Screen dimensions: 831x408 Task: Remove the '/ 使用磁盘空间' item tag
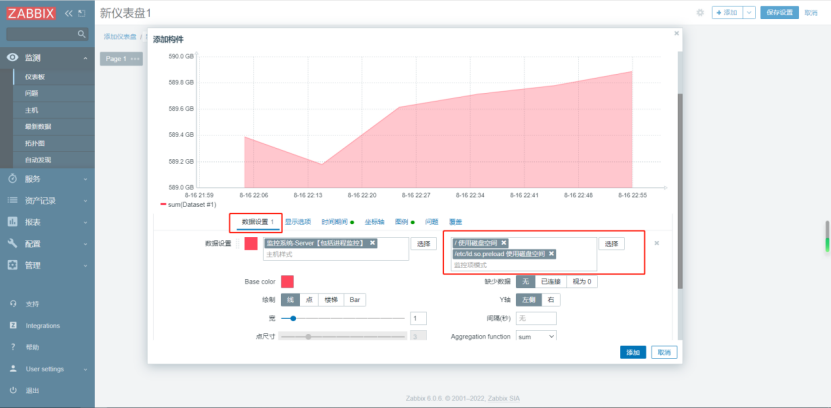point(503,243)
